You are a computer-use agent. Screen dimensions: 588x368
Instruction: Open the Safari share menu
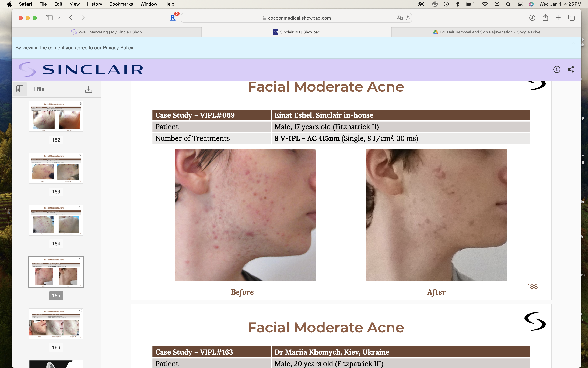(545, 18)
